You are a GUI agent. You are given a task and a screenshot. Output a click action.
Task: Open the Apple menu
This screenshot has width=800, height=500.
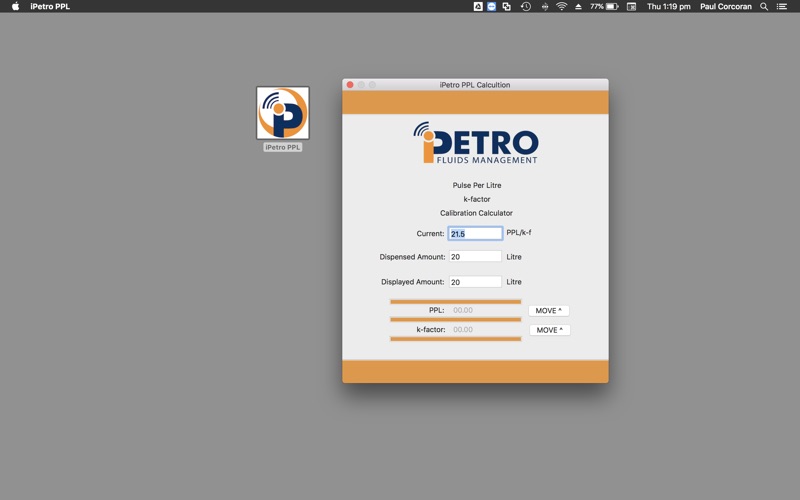(x=15, y=7)
